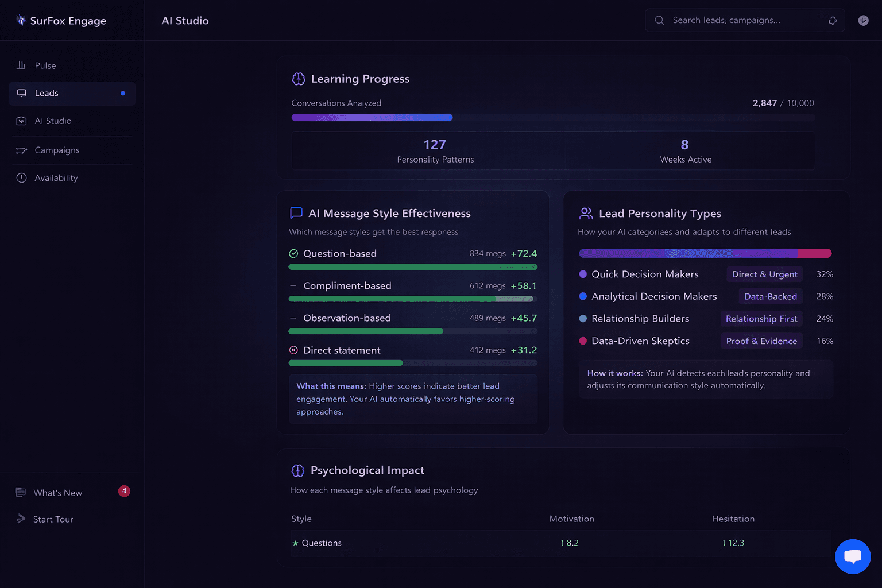
Task: Click the search magnifier icon
Action: pyautogui.click(x=659, y=20)
